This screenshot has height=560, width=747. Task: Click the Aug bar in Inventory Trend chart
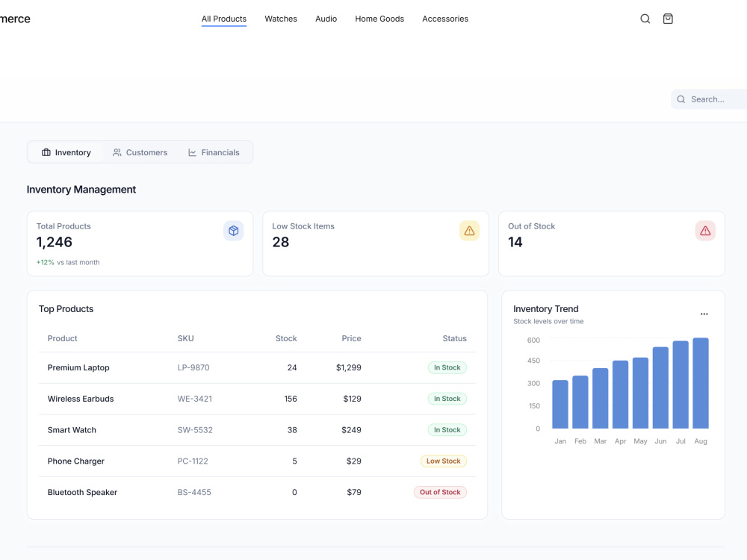click(701, 383)
